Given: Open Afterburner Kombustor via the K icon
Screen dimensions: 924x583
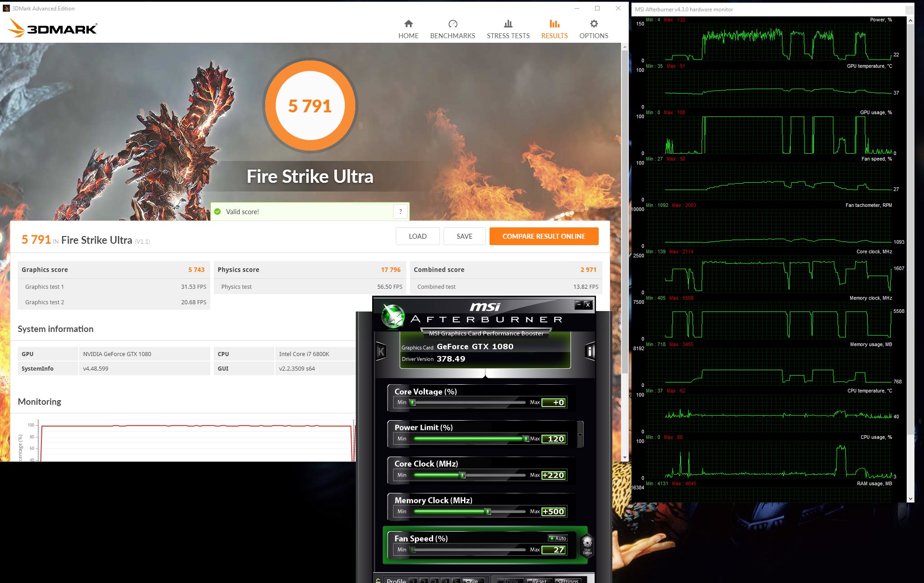Looking at the screenshot, I should (381, 352).
